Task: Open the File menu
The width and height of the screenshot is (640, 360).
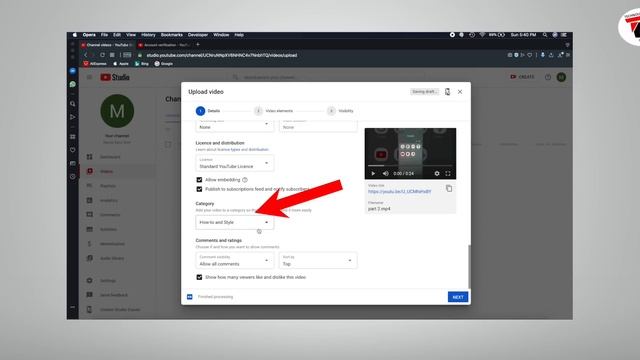Action: [x=104, y=35]
